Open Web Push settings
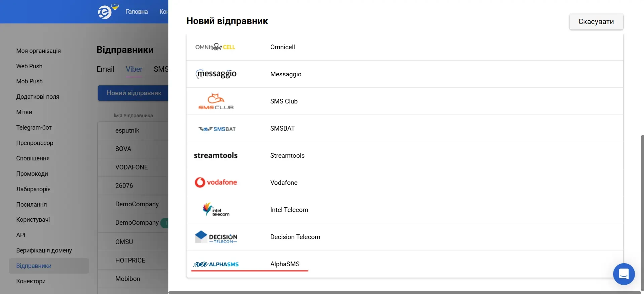The image size is (644, 294). tap(29, 66)
